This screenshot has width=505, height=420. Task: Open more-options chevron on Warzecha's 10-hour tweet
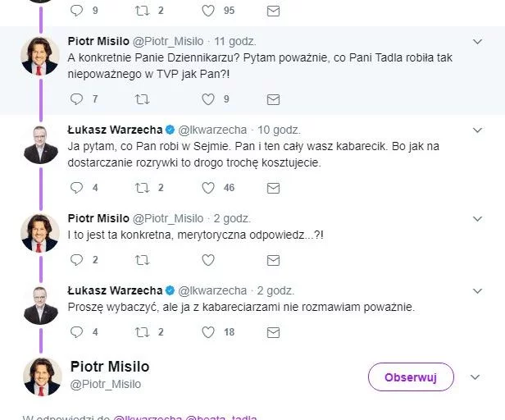[477, 130]
